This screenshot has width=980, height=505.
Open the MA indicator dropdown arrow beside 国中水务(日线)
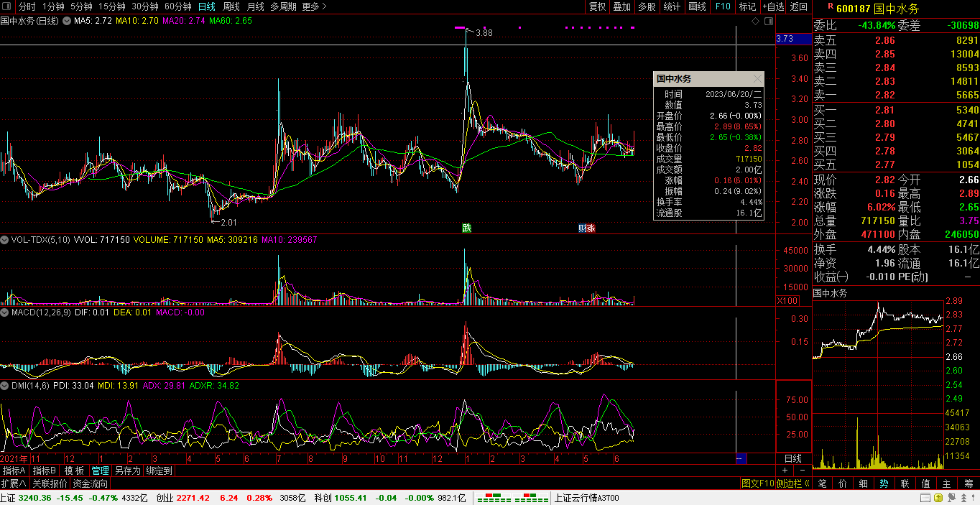[68, 21]
